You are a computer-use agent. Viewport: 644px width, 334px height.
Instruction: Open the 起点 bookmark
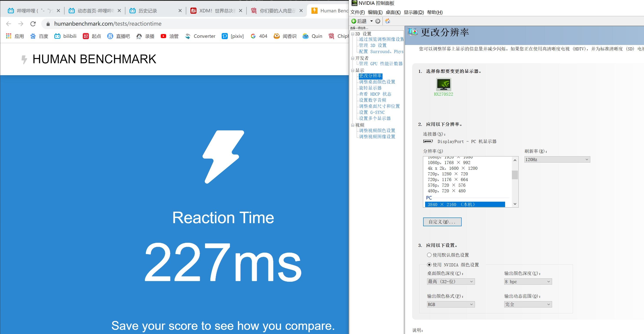pos(92,36)
